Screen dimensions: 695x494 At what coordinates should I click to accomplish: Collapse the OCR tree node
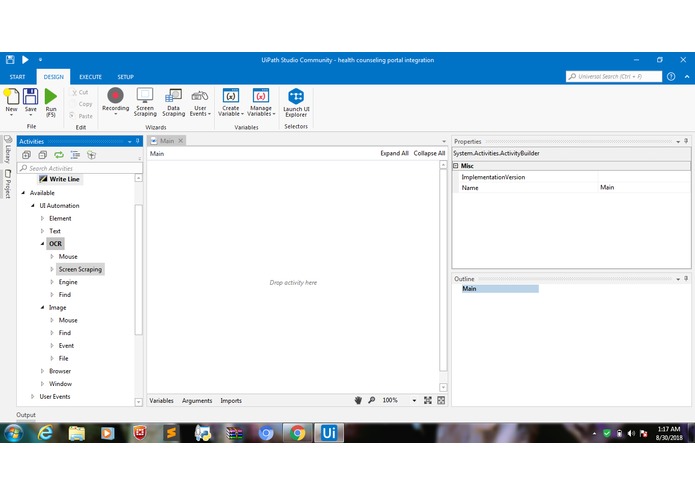coord(43,244)
